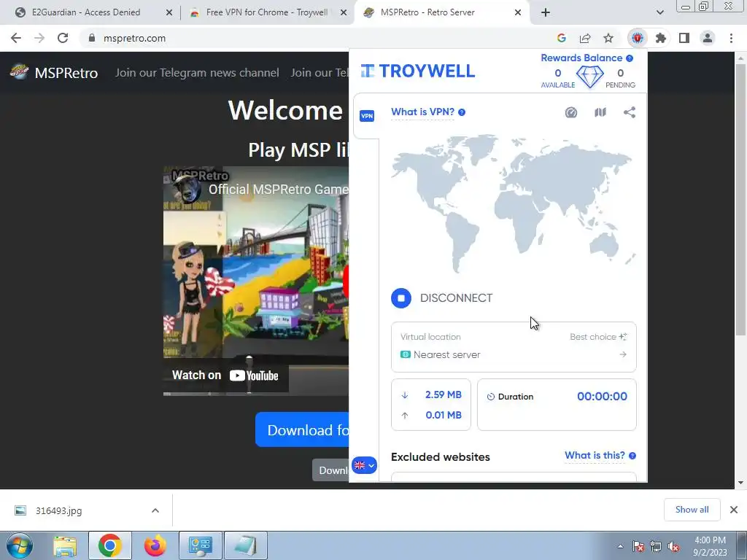Switch to Free VPN for Chrome tab
This screenshot has height=560, width=747.
coord(266,12)
